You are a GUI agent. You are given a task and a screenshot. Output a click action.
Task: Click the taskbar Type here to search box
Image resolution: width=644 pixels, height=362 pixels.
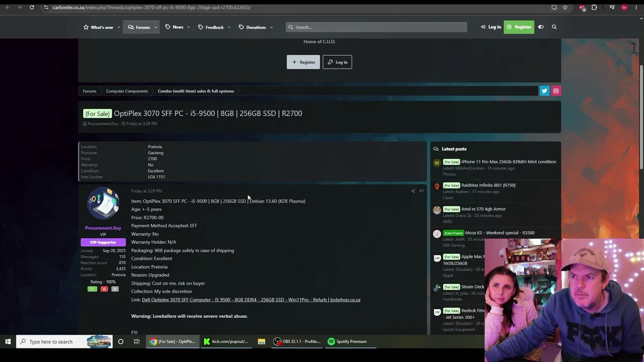pos(64,342)
